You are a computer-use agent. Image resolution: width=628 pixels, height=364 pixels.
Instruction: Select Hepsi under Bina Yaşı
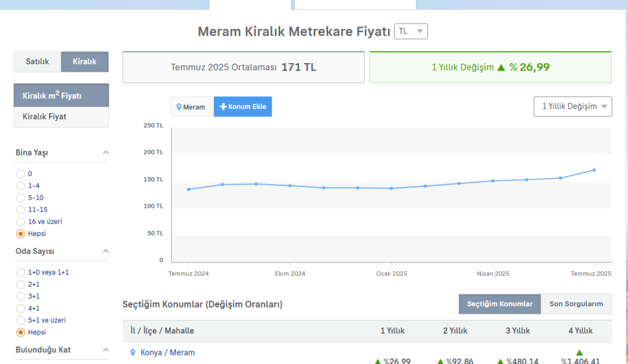21,234
